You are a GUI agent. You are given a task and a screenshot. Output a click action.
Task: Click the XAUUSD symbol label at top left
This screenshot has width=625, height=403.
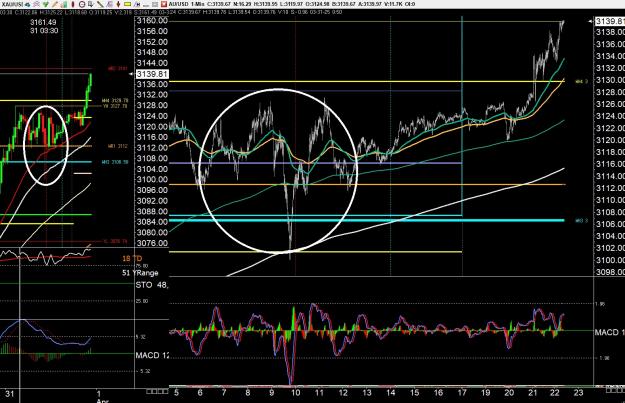coord(12,4)
